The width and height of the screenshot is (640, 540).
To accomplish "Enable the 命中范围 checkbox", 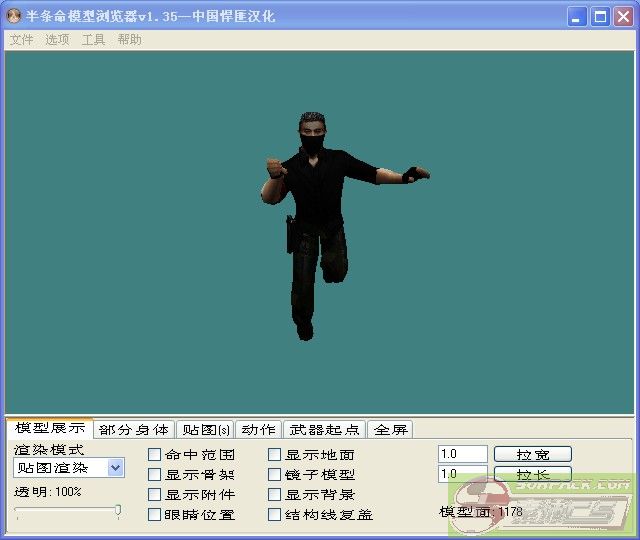I will tap(155, 455).
